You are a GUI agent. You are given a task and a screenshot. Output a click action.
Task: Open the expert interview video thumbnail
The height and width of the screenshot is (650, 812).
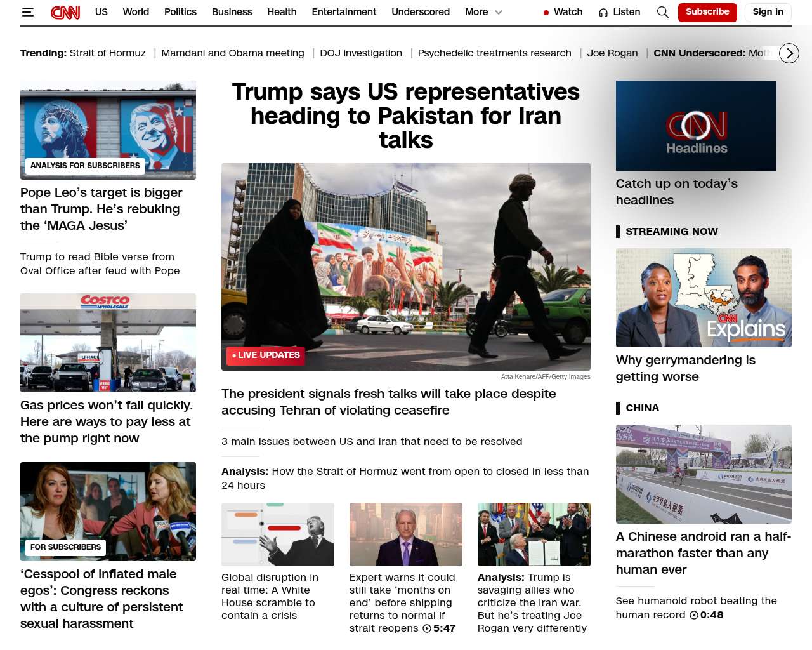pyautogui.click(x=406, y=534)
